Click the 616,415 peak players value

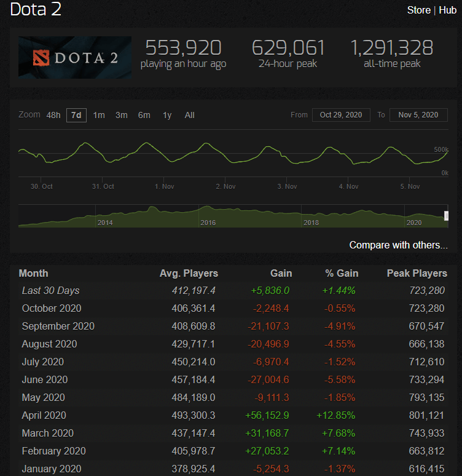pyautogui.click(x=426, y=469)
